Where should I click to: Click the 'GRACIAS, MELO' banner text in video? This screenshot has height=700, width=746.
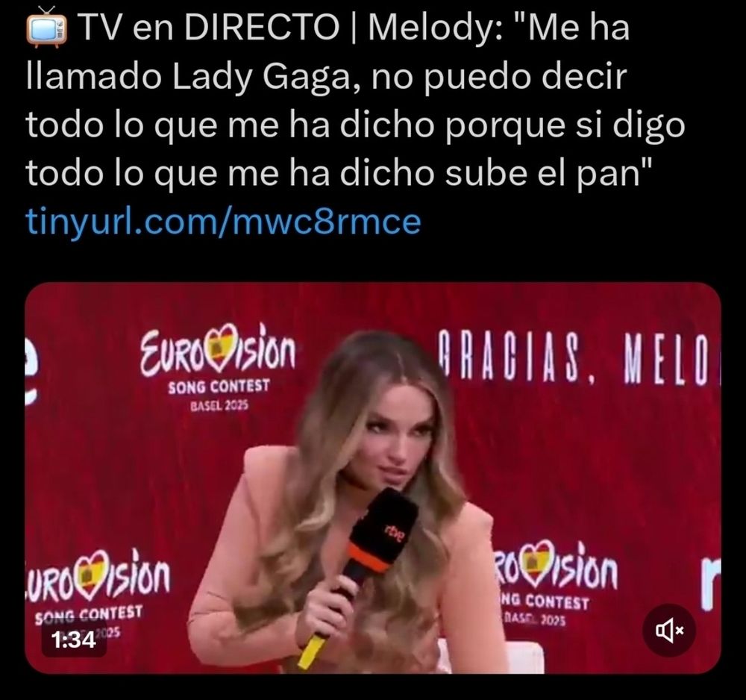coord(579,359)
